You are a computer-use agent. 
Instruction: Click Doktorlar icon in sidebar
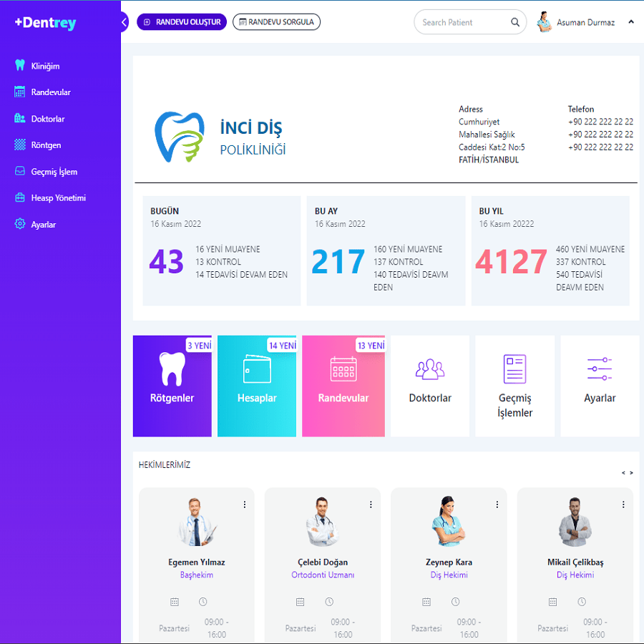(x=20, y=118)
